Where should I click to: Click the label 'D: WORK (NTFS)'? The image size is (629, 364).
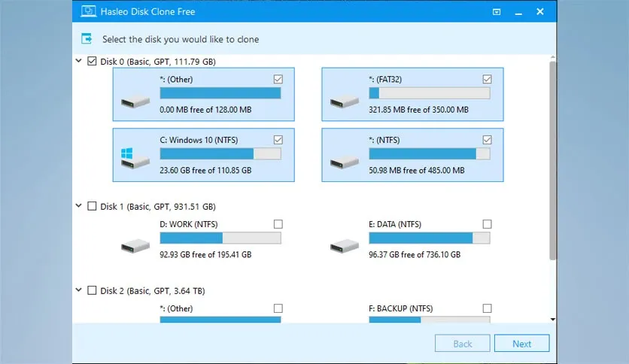point(189,224)
